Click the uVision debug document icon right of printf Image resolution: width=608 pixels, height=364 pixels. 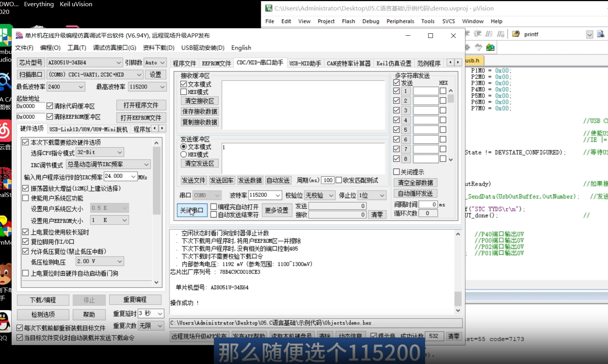(601, 34)
